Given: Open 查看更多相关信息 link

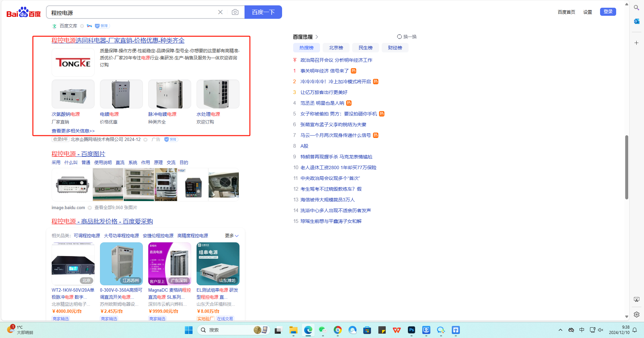Looking at the screenshot, I should point(73,131).
